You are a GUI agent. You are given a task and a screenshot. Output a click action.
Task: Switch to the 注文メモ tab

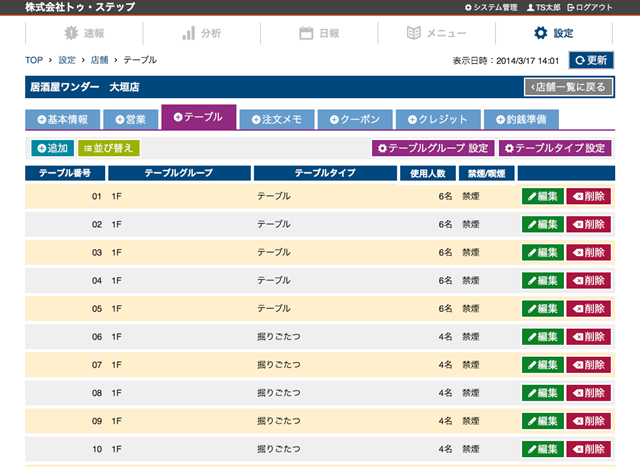[277, 120]
